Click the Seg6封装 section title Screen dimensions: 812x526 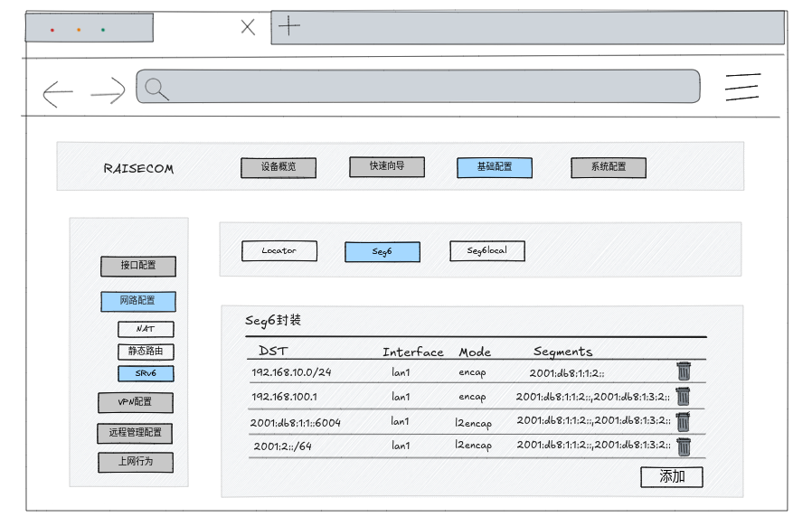coord(273,321)
